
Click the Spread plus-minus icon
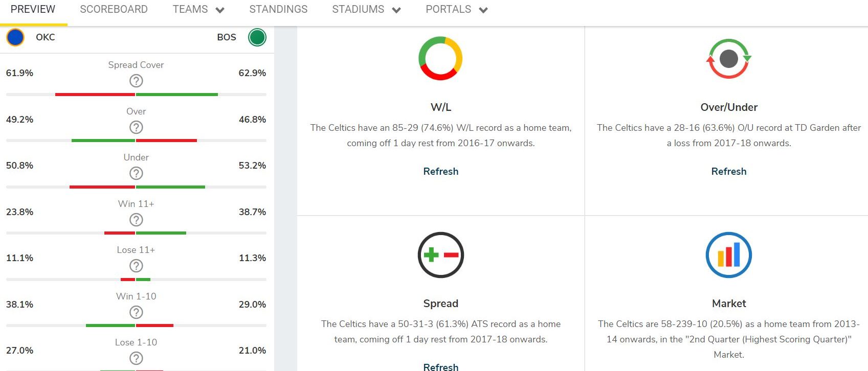point(440,255)
